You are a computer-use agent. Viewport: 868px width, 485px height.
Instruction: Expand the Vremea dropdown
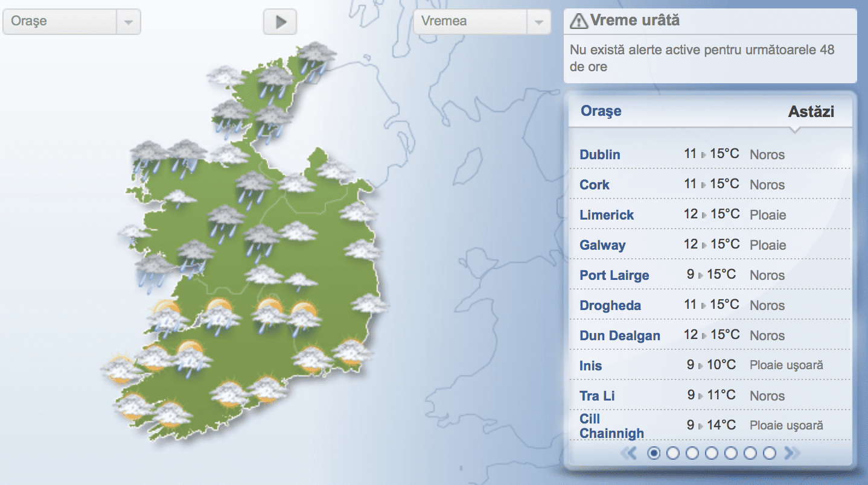click(482, 22)
